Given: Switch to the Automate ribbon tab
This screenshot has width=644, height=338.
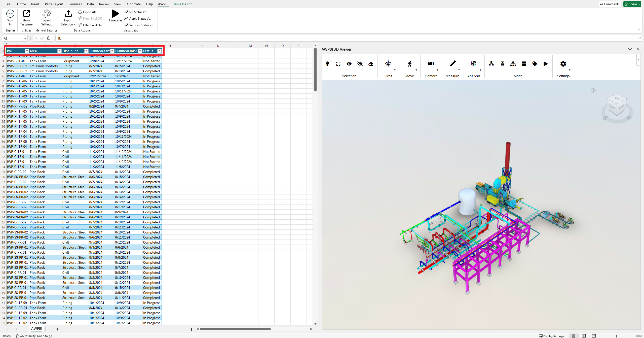Looking at the screenshot, I should pos(133,4).
